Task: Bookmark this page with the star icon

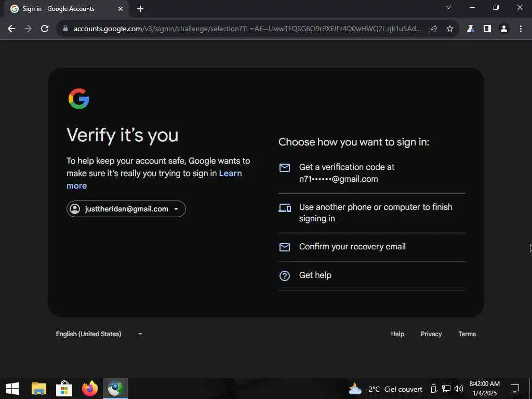Action: pos(450,29)
